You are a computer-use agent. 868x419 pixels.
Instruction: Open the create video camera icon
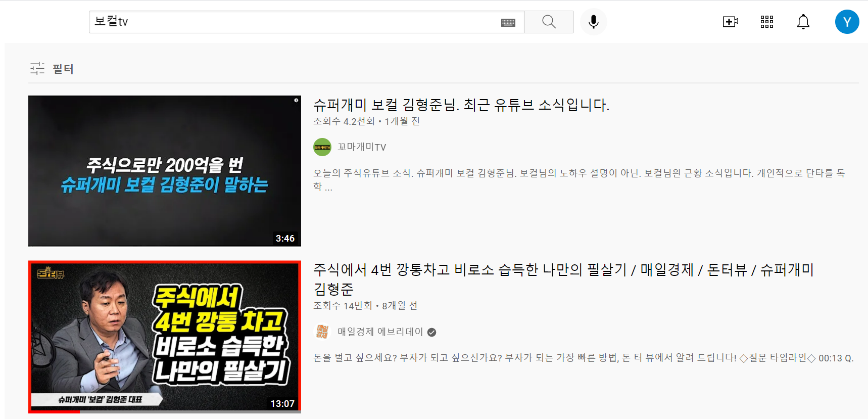(730, 22)
